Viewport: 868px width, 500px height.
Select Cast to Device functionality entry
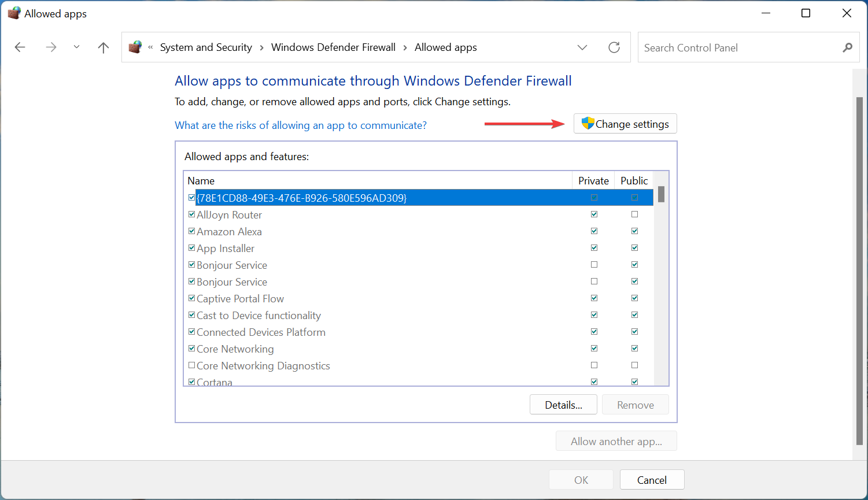[258, 315]
